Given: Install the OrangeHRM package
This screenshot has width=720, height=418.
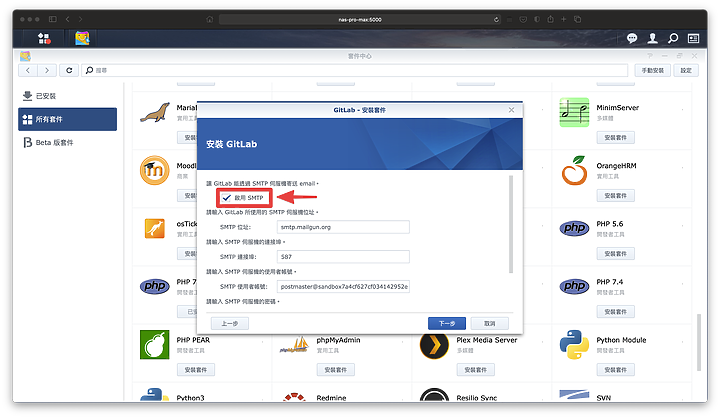Looking at the screenshot, I should pos(615,196).
